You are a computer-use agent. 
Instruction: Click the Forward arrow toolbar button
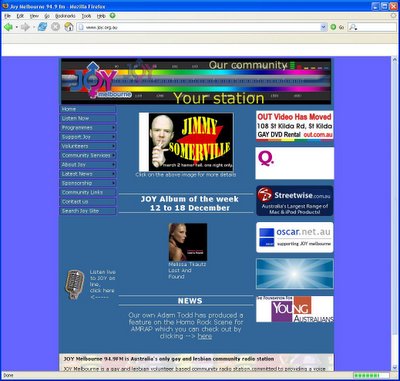pyautogui.click(x=25, y=27)
